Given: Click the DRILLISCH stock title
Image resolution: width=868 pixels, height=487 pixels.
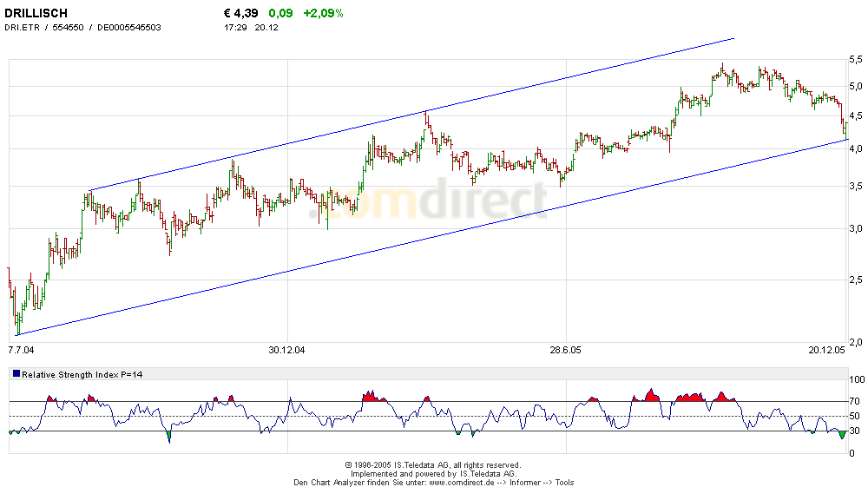Looking at the screenshot, I should tap(36, 13).
